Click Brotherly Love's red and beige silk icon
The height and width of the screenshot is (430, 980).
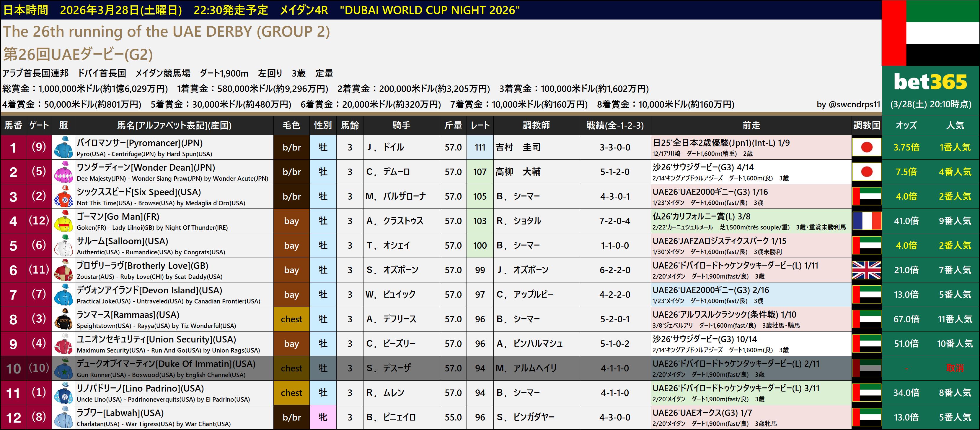coord(63,270)
